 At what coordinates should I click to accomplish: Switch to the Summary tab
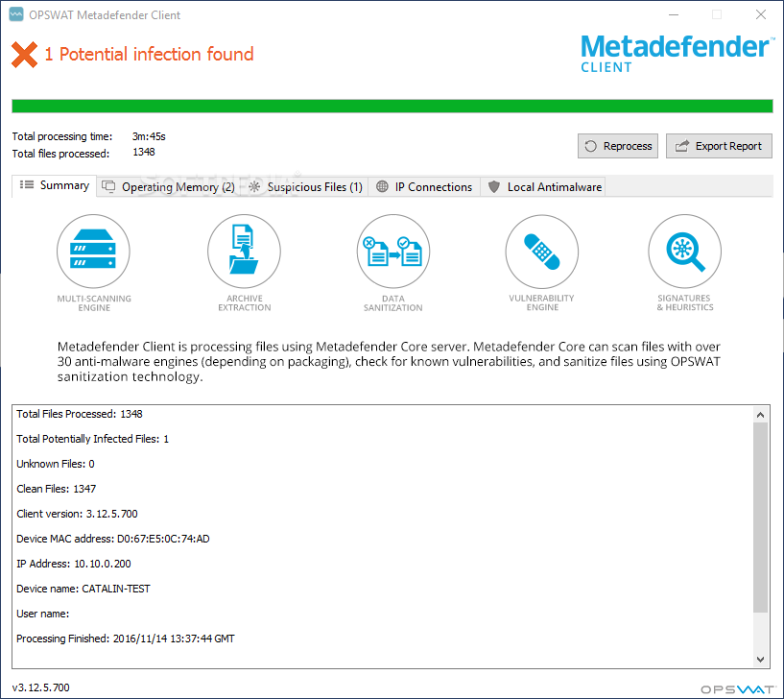coord(55,185)
